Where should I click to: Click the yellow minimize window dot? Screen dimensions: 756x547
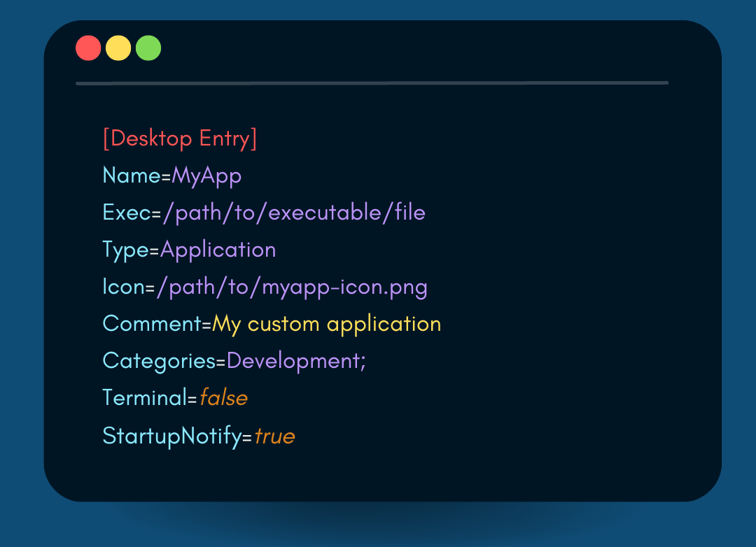click(x=118, y=48)
